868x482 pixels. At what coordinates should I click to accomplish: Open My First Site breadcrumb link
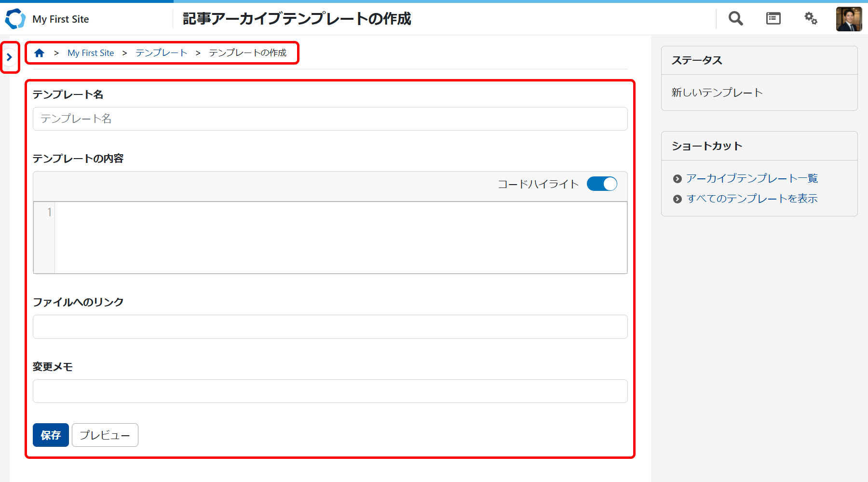[91, 53]
